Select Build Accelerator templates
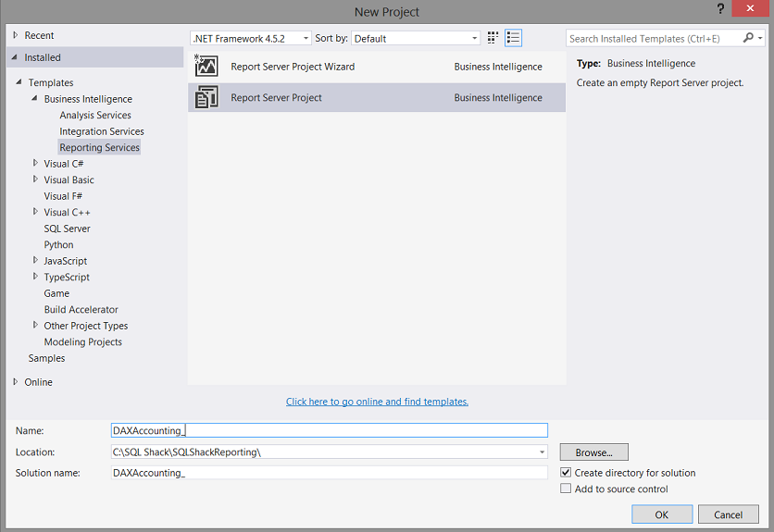The height and width of the screenshot is (532, 774). [81, 309]
